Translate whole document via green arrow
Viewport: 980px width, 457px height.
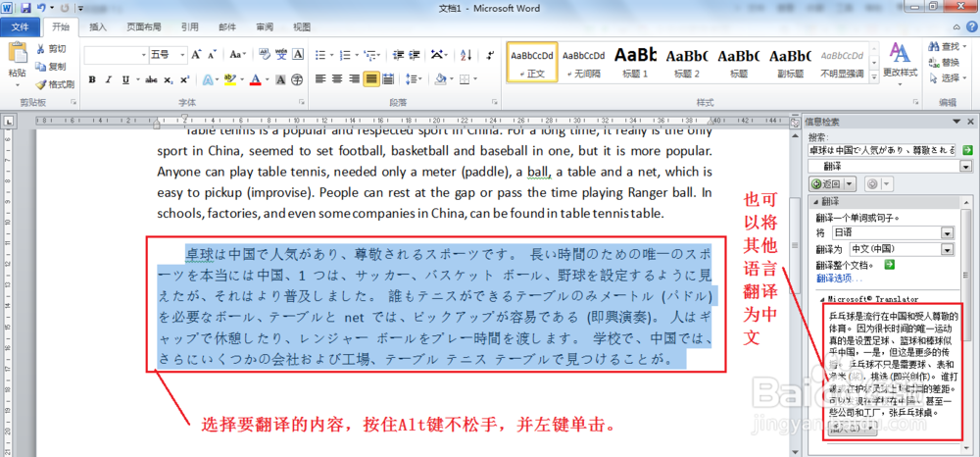(890, 265)
